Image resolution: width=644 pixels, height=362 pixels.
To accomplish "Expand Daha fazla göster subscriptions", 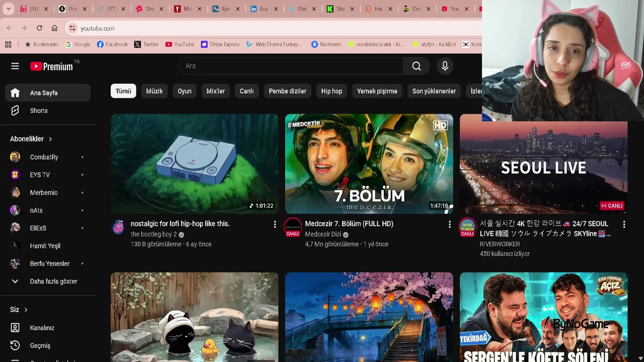I will click(x=48, y=282).
